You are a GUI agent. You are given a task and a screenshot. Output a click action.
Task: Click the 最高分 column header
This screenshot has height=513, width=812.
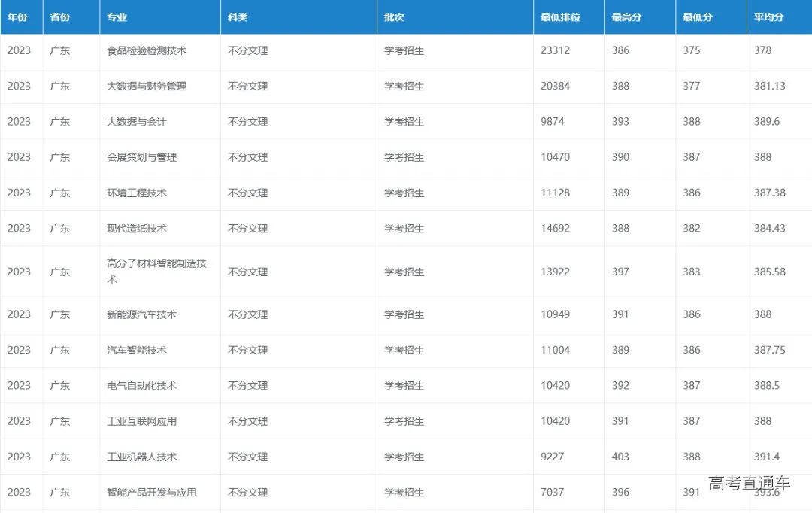click(625, 17)
